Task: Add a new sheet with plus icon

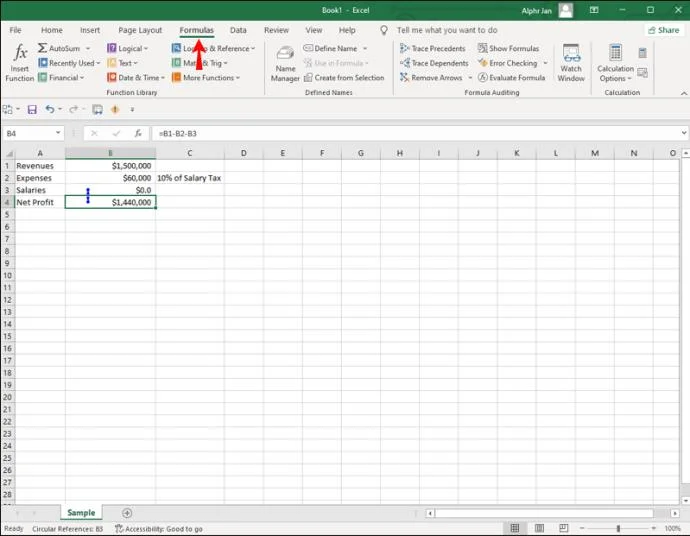Action: (x=127, y=513)
